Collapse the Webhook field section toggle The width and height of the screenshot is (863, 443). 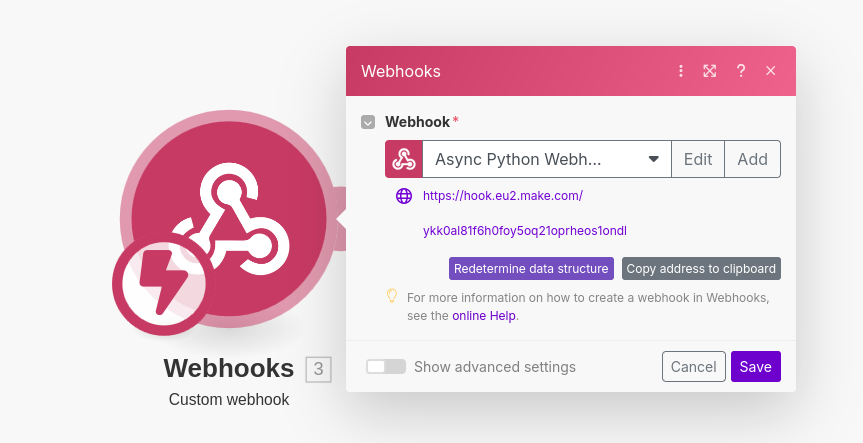tap(368, 122)
